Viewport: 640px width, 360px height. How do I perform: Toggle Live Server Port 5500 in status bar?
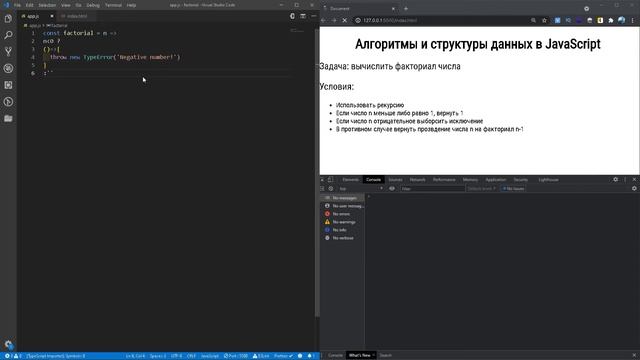[x=236, y=356]
